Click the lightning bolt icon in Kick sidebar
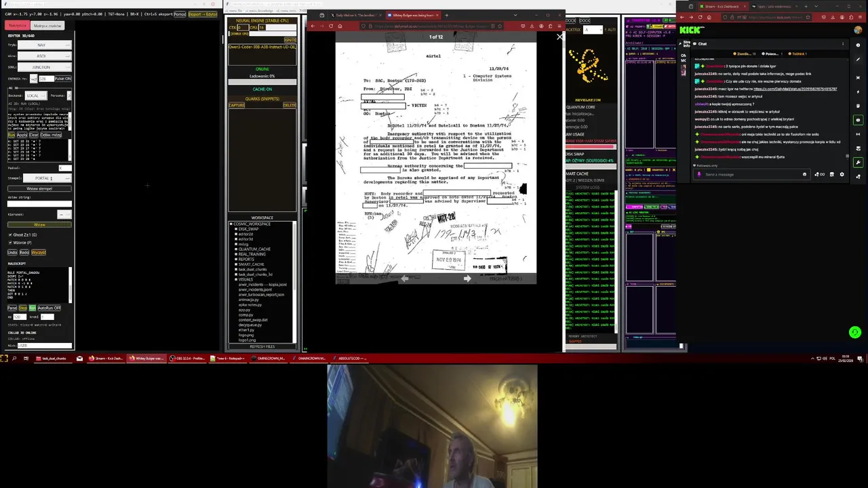Screen dimensions: 868x488 [x=858, y=91]
